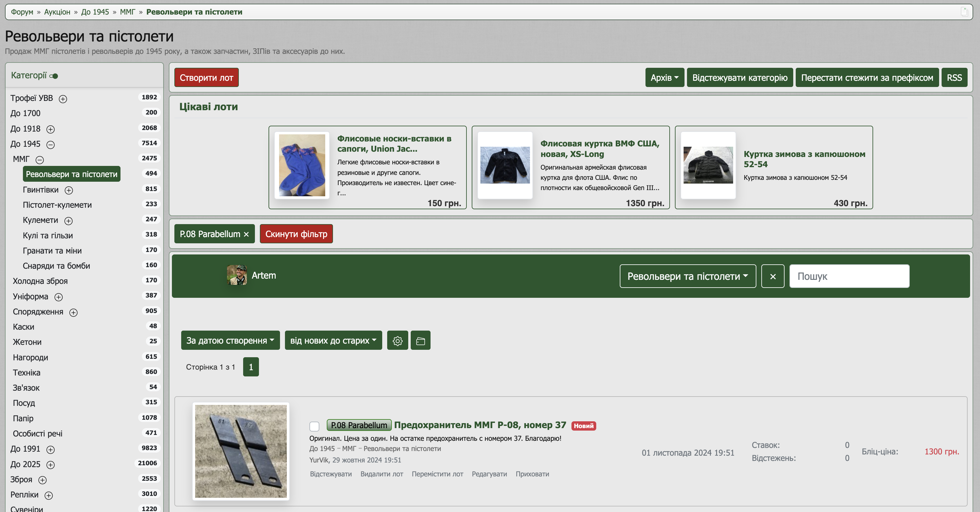Image resolution: width=980 pixels, height=512 pixels.
Task: Check the Предохранитель ММГ Р-08 lot checkbox
Action: click(x=314, y=426)
